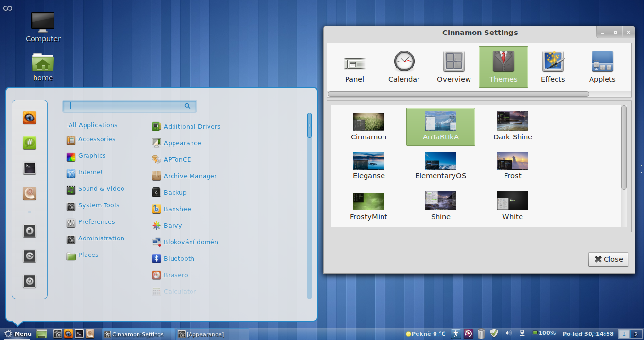Click the network connection icon in the panel

point(522,333)
